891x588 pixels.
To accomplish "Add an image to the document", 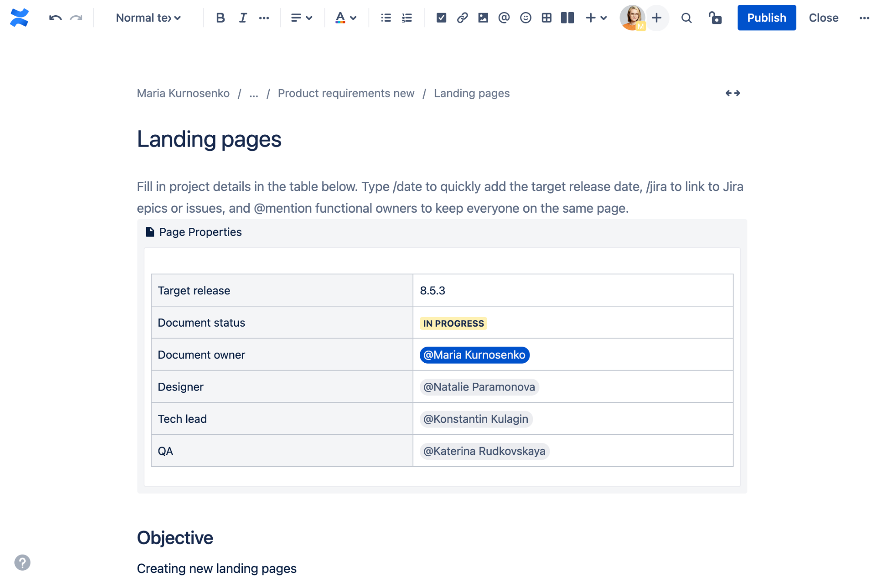I will (483, 18).
